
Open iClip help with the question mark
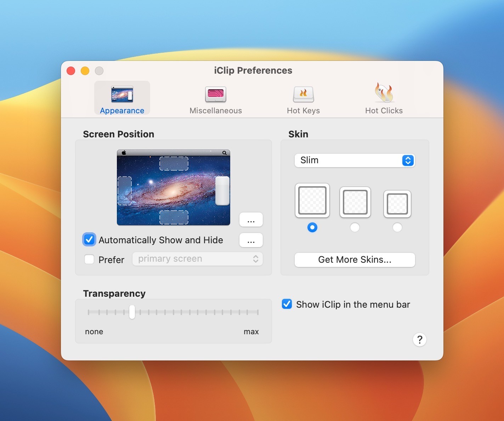[420, 340]
